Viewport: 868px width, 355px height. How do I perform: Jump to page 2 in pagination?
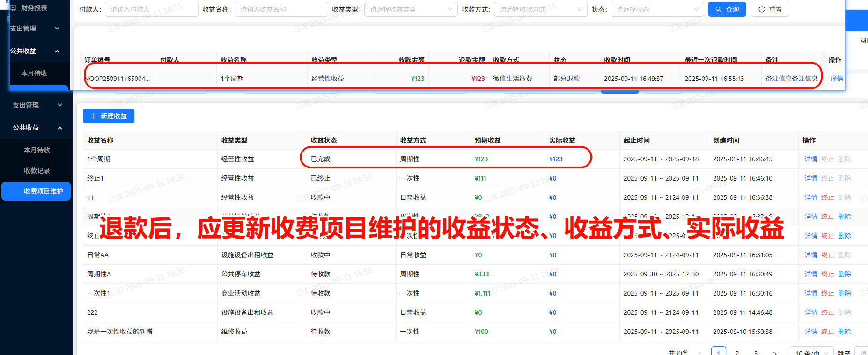click(x=737, y=353)
